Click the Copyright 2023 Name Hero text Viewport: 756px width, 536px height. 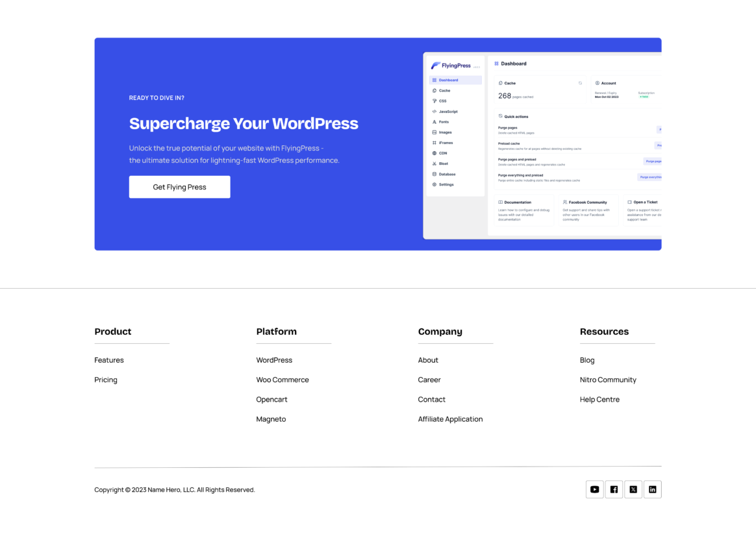point(175,490)
